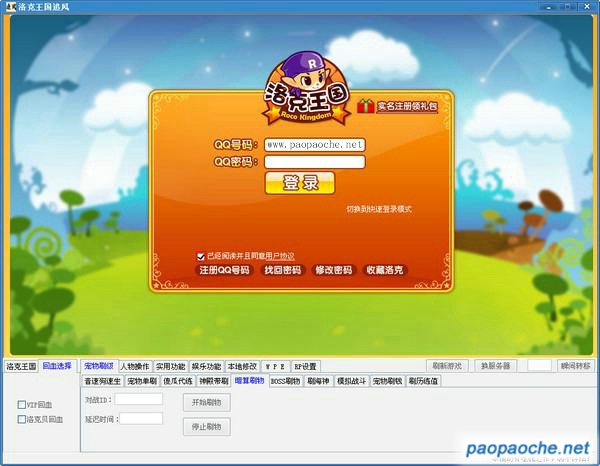The width and height of the screenshot is (600, 466).
Task: Open the 用户协议 link
Action: (280, 256)
